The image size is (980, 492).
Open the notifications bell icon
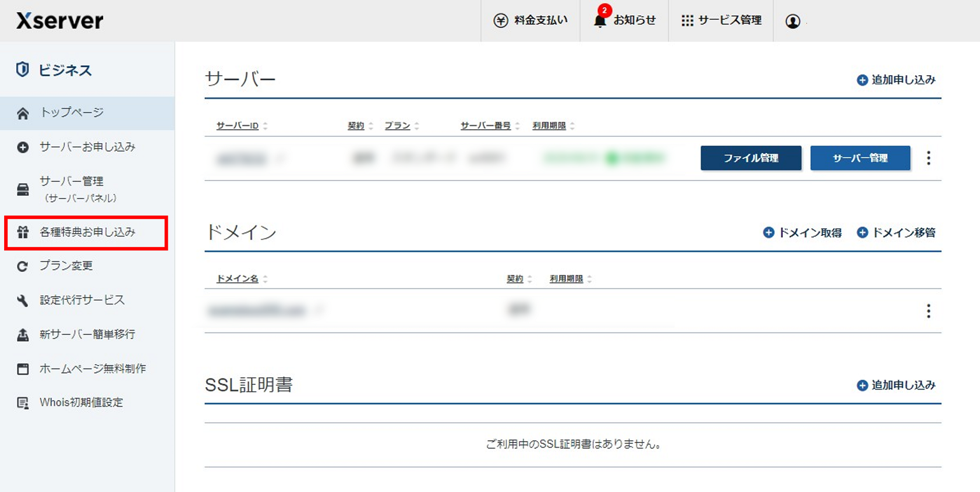click(600, 21)
